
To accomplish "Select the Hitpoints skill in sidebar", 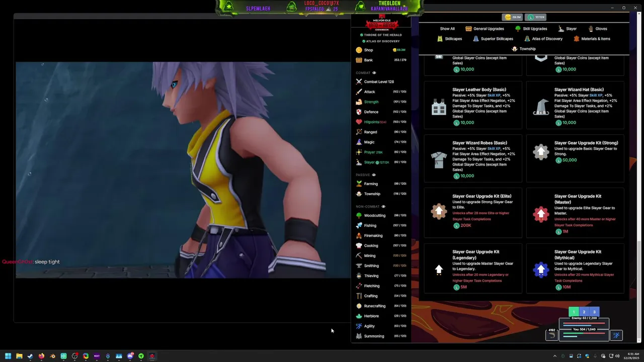I will [x=381, y=122].
